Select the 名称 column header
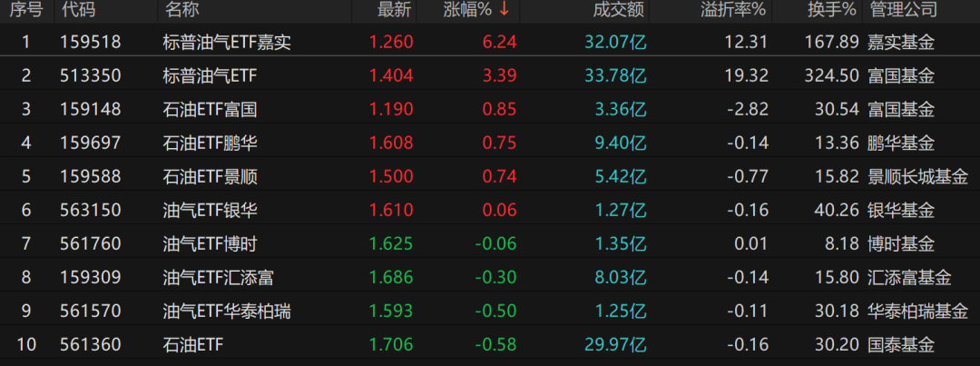This screenshot has height=366, width=980. click(181, 10)
